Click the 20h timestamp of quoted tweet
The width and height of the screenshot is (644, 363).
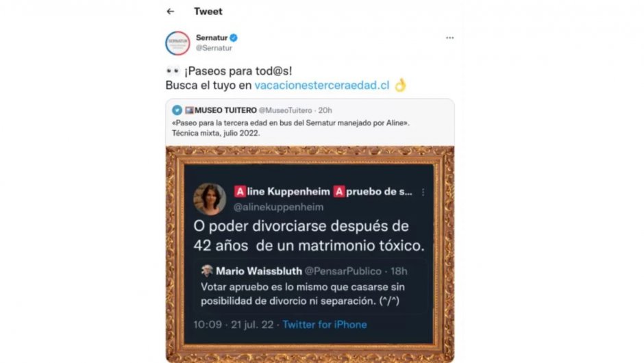click(325, 110)
